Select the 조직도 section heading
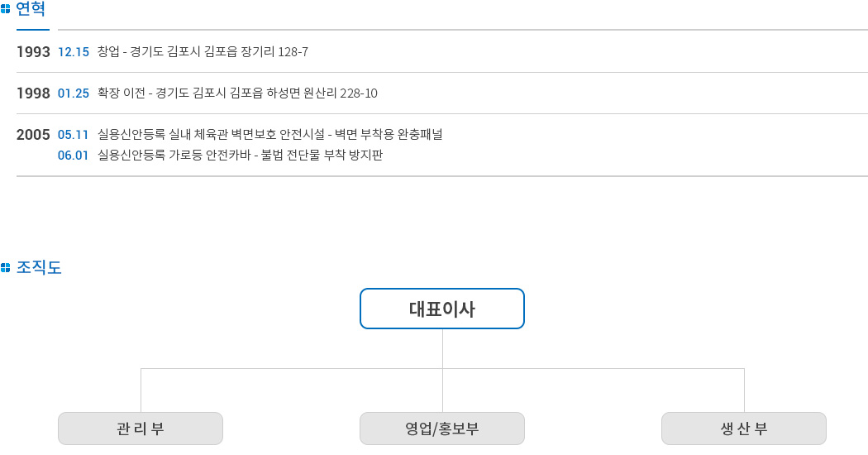 point(39,268)
